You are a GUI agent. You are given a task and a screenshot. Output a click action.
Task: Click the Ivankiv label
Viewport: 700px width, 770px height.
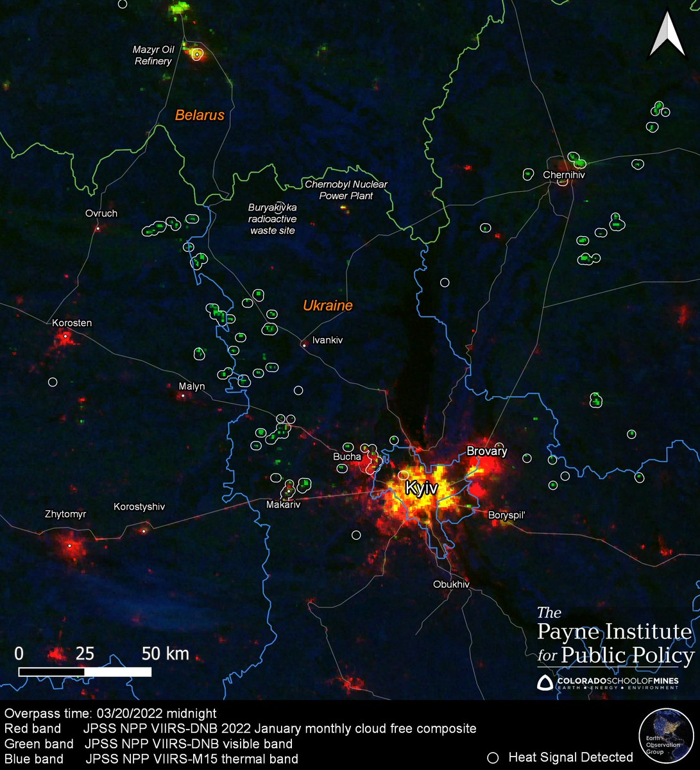coord(327,340)
